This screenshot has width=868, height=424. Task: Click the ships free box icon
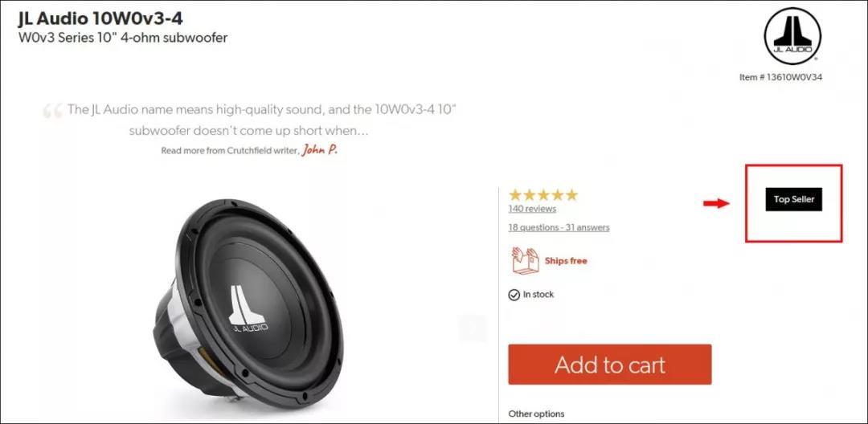[526, 260]
